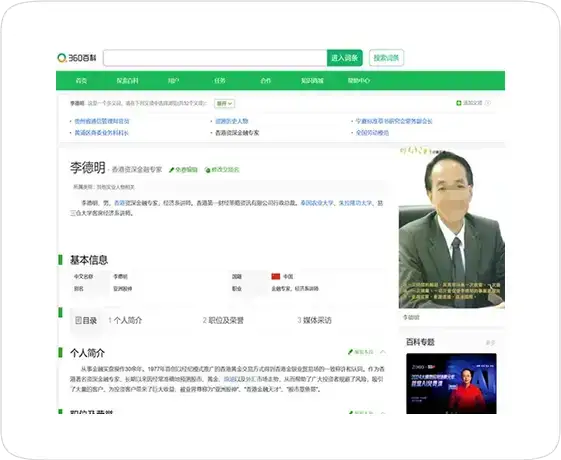Image resolution: width=561 pixels, height=460 pixels.
Task: Open the portrait photo of 李德明
Action: click(452, 228)
